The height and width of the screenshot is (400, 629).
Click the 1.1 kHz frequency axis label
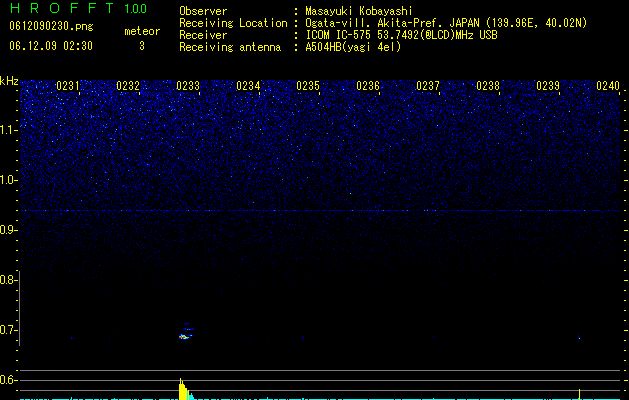pos(9,130)
